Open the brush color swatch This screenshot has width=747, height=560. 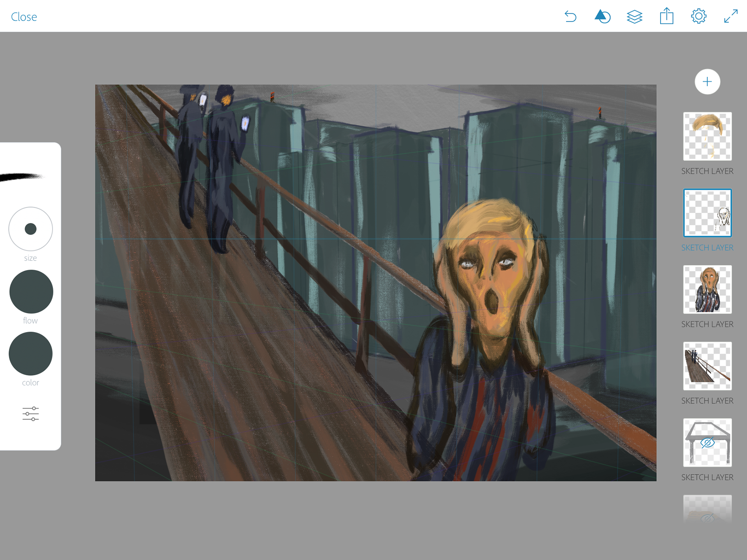pos(31,353)
